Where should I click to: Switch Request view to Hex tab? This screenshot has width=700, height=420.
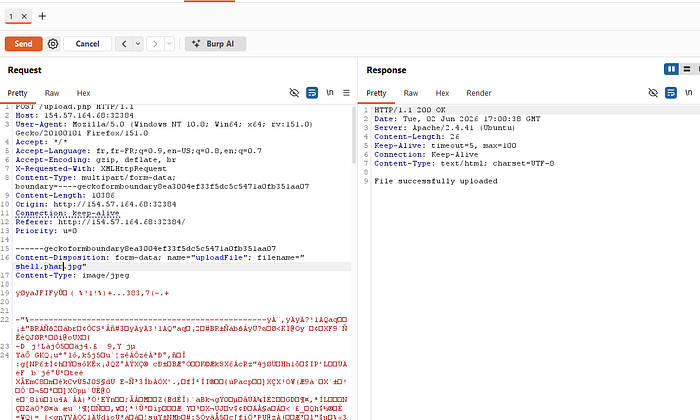click(x=83, y=93)
